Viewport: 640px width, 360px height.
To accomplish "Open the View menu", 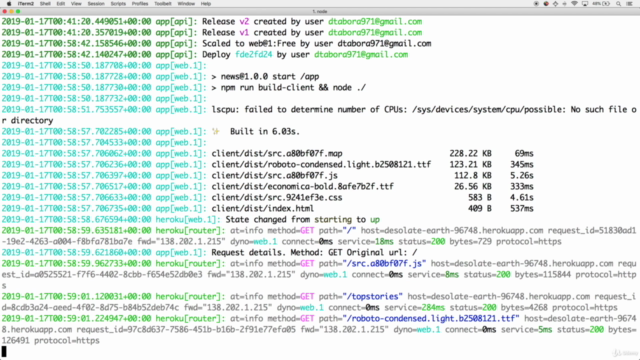I will (x=76, y=4).
